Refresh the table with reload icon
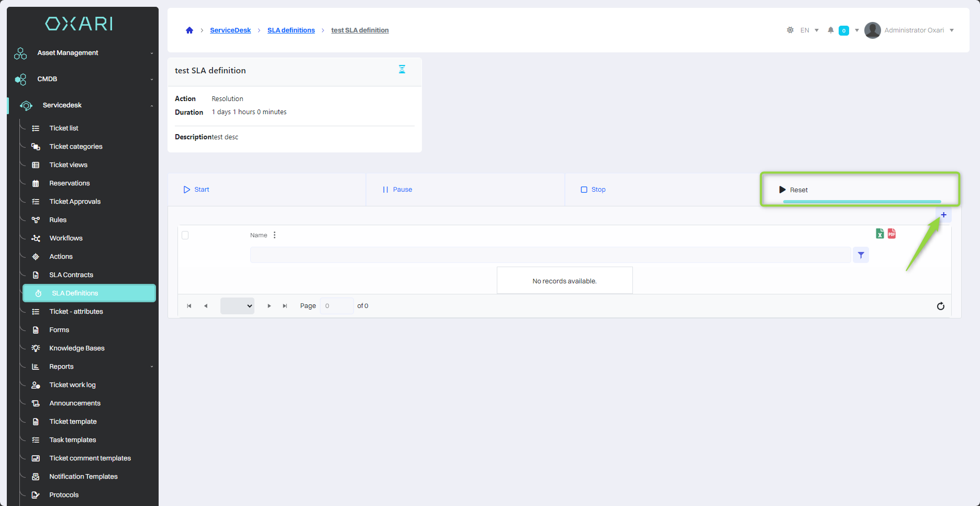This screenshot has width=980, height=506. (940, 306)
